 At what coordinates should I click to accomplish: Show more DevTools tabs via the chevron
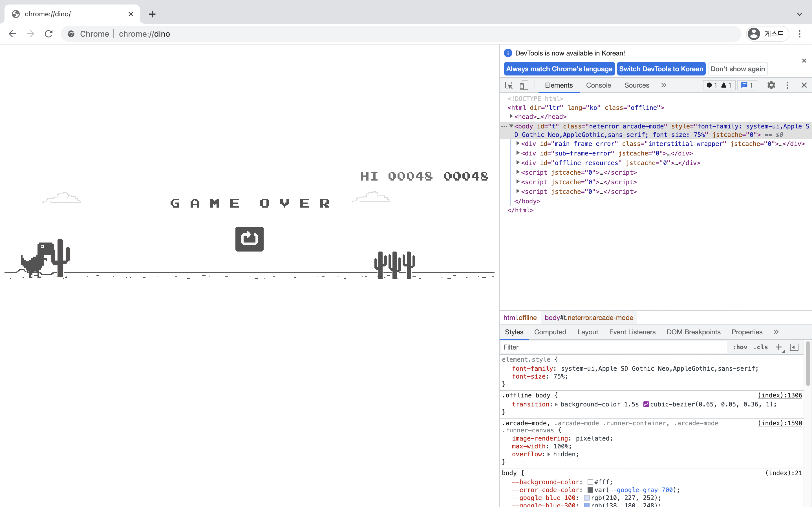point(664,85)
